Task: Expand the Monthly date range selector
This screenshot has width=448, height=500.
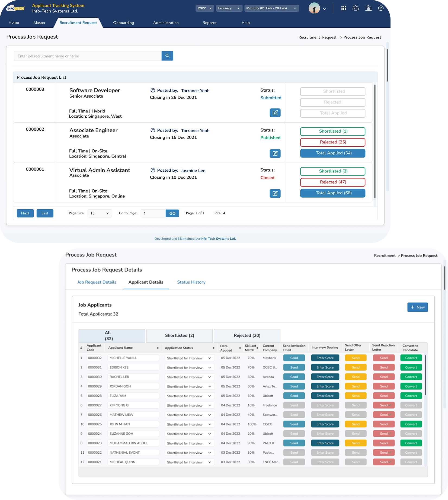Action: coord(271,8)
